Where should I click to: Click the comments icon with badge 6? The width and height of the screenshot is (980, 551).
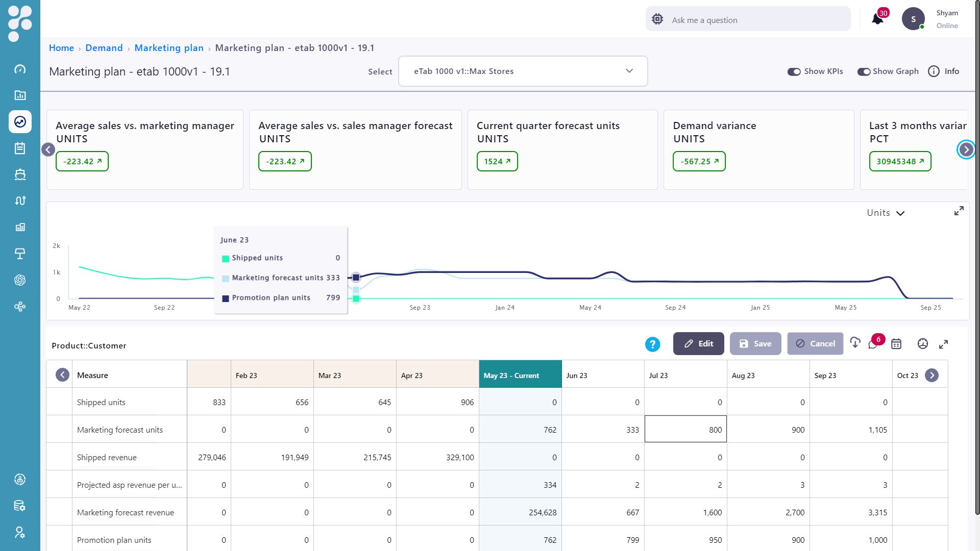873,344
